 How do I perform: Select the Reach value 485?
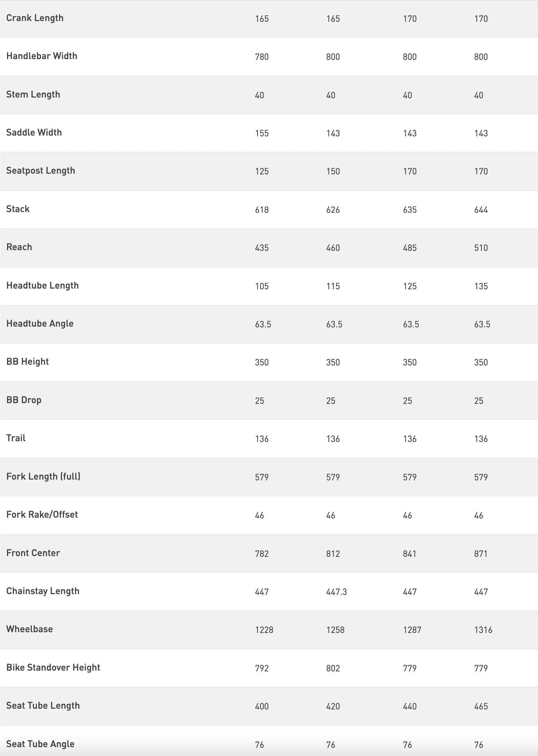click(x=409, y=248)
